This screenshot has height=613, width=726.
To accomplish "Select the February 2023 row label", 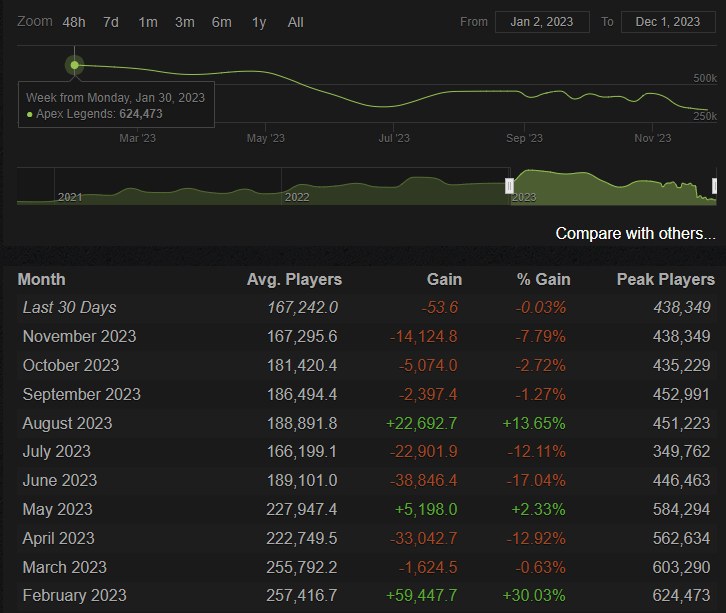I will (74, 595).
